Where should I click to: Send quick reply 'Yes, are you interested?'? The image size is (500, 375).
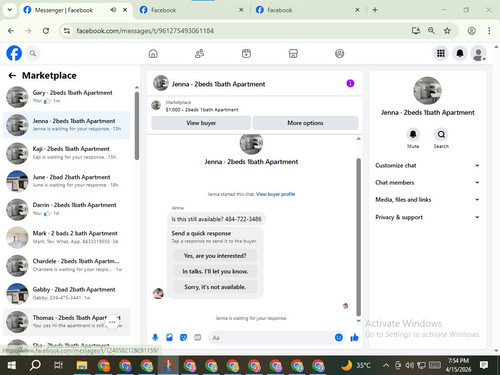click(215, 256)
